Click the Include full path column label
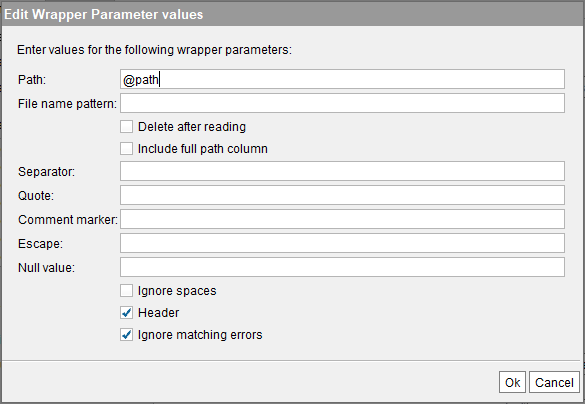This screenshot has height=404, width=585. 203,149
